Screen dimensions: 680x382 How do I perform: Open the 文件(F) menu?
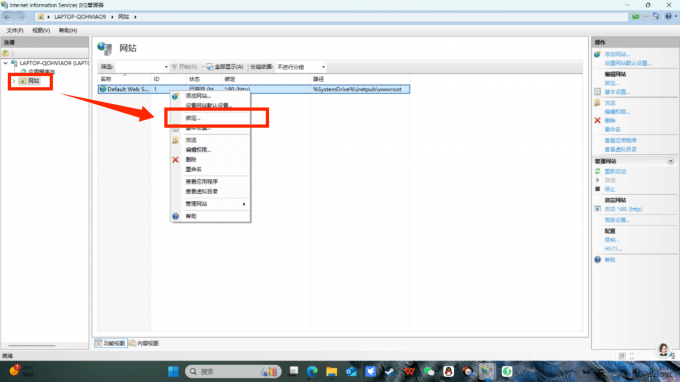15,30
